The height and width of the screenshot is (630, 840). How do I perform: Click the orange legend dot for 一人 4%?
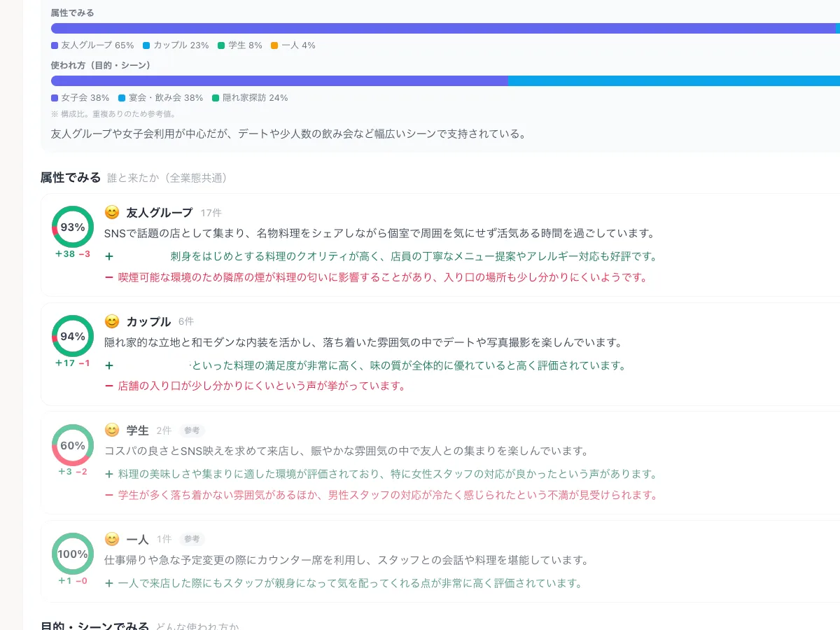click(274, 45)
